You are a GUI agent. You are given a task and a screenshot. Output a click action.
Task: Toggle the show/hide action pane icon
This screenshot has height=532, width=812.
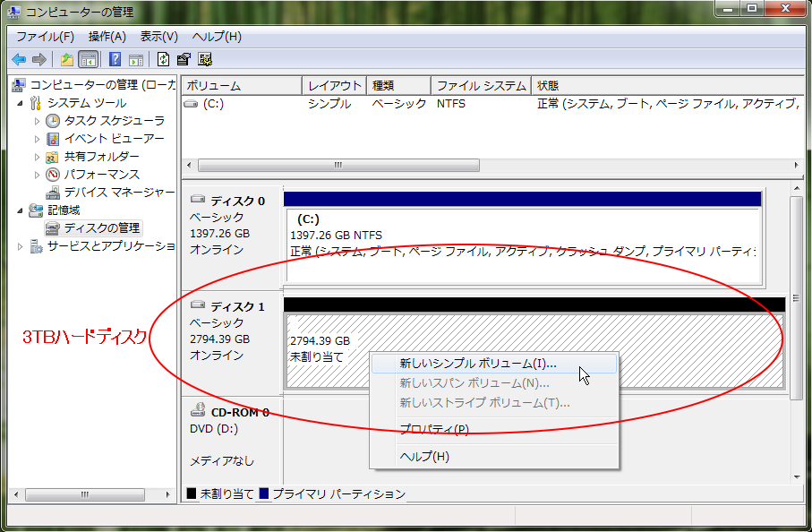click(135, 60)
